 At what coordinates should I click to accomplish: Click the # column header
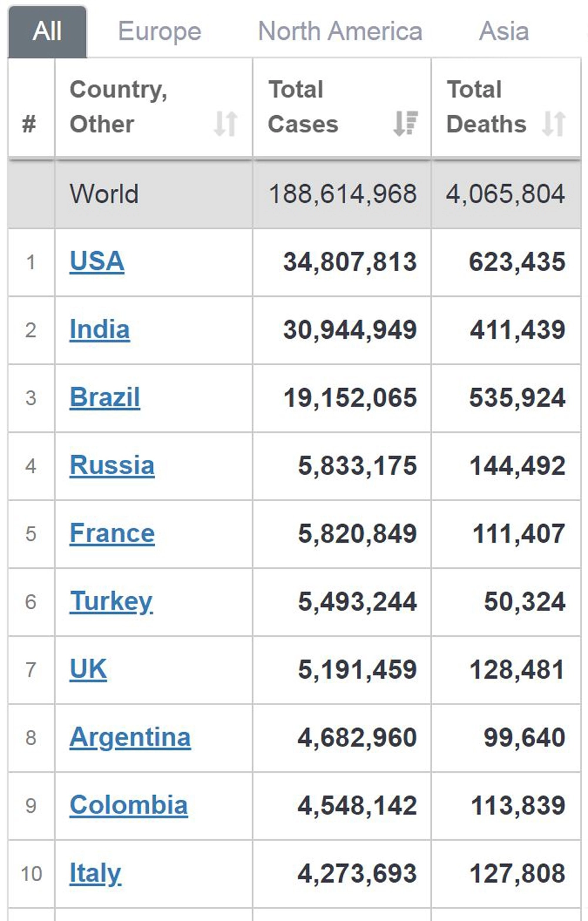pyautogui.click(x=29, y=124)
